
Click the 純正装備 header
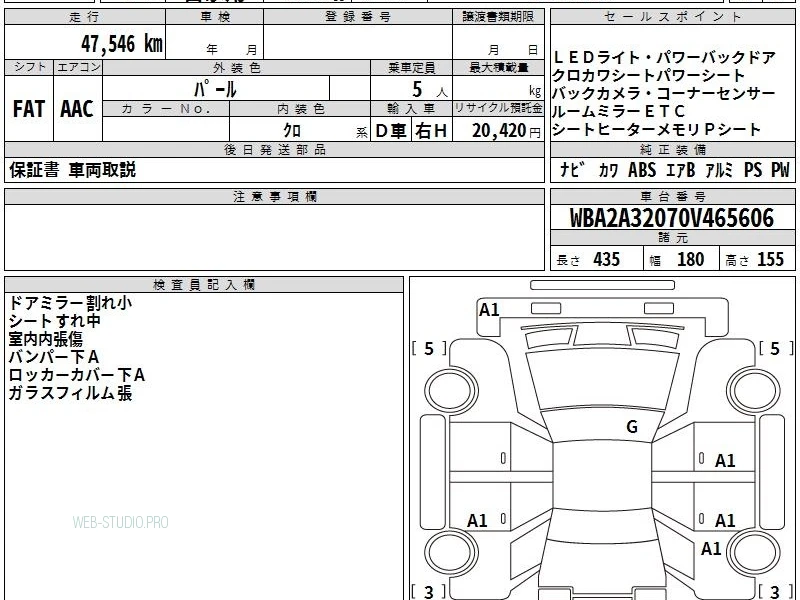click(x=673, y=149)
